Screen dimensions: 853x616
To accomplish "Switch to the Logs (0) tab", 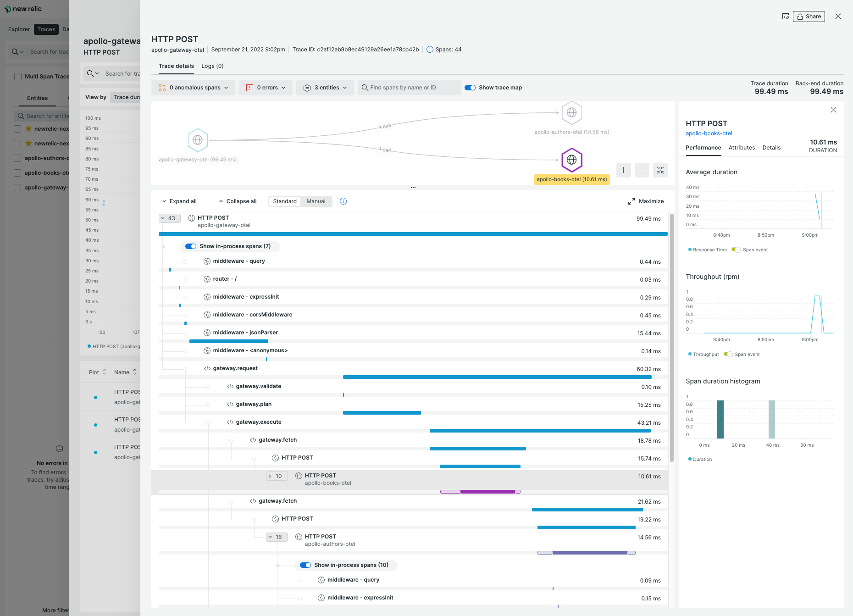I will tap(212, 66).
